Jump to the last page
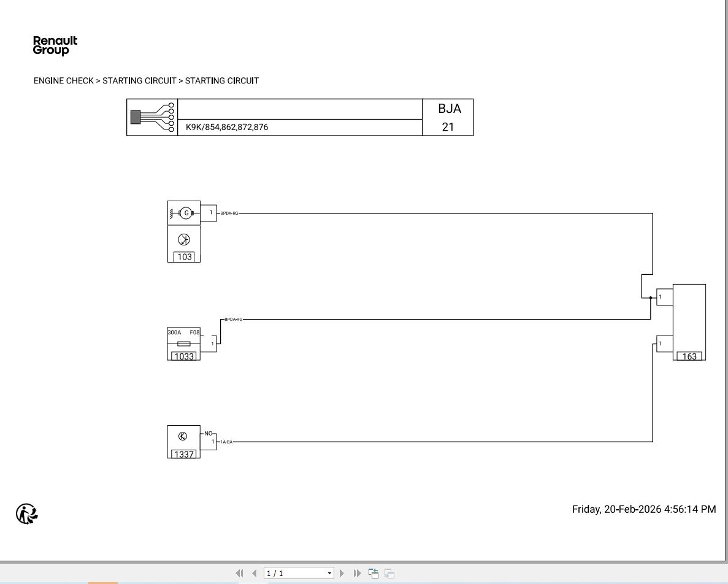The image size is (728, 584). [357, 574]
